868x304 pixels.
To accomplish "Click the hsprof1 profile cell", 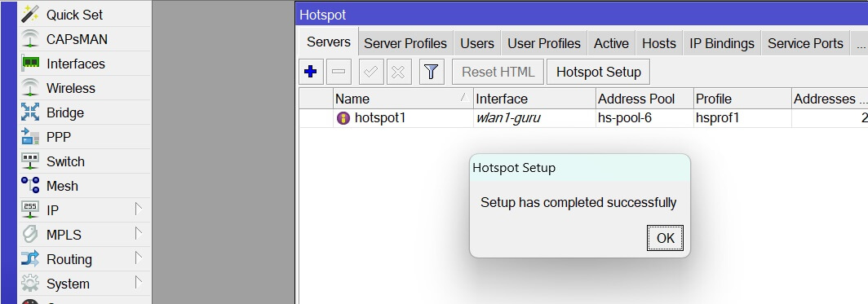I will [743, 118].
